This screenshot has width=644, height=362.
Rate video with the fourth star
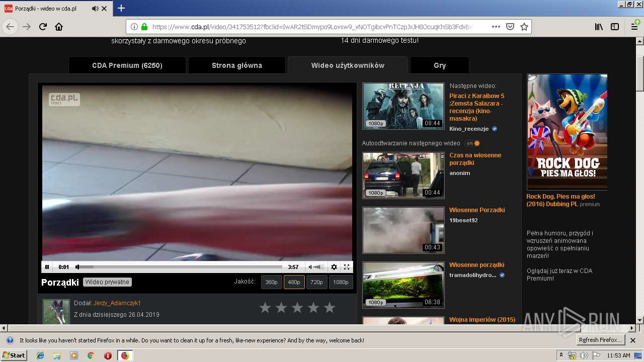(313, 308)
